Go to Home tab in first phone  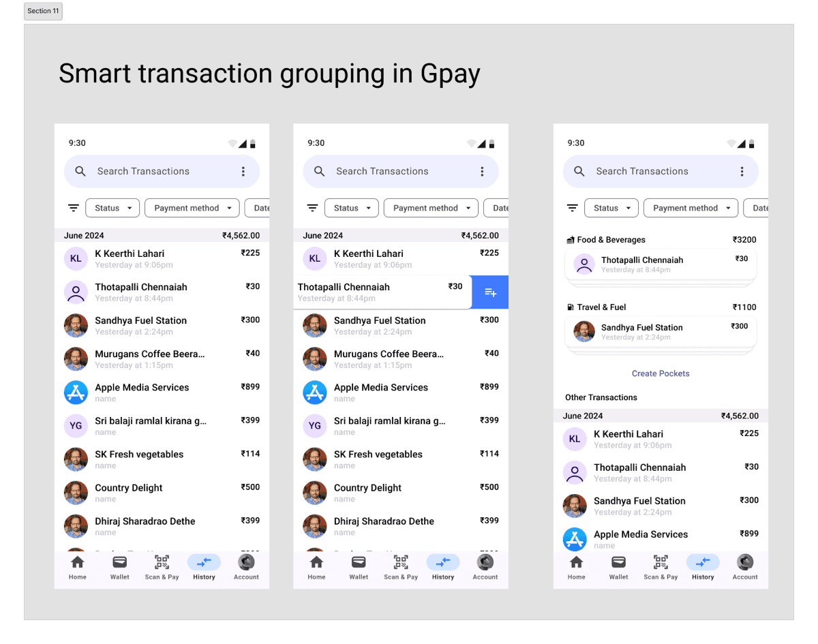click(78, 567)
